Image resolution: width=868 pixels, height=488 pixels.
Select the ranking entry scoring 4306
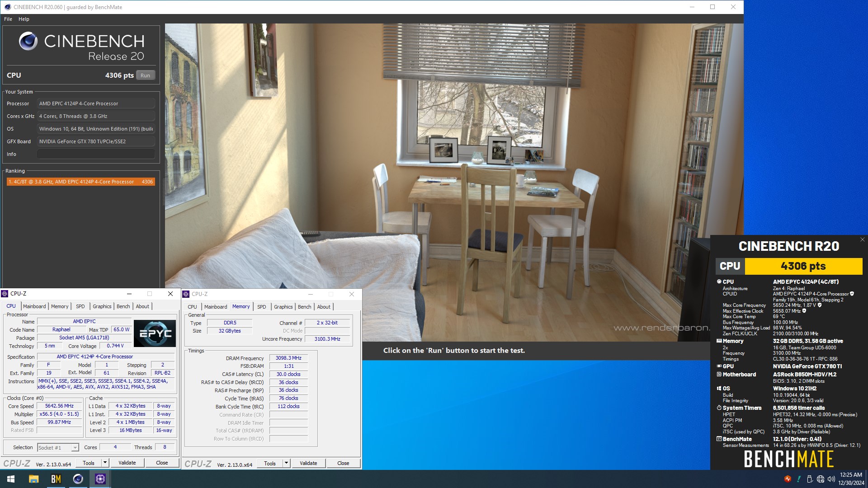coord(81,182)
